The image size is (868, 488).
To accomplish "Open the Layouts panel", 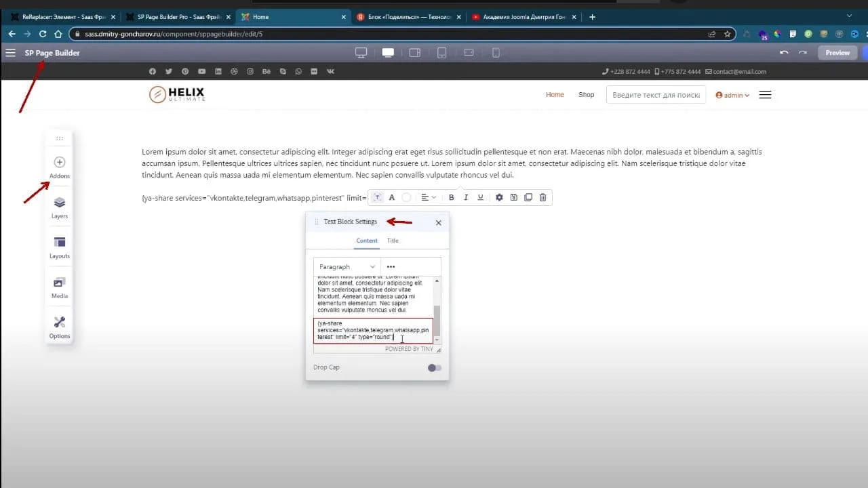I will pos(60,247).
